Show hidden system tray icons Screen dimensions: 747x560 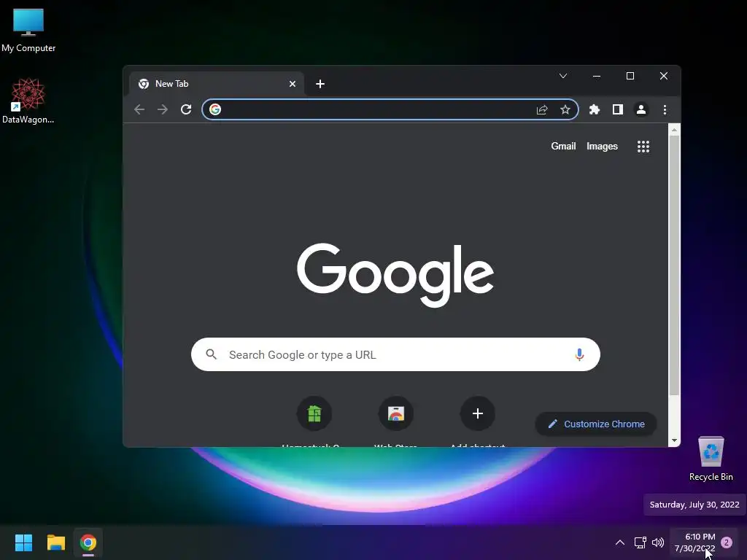(620, 542)
